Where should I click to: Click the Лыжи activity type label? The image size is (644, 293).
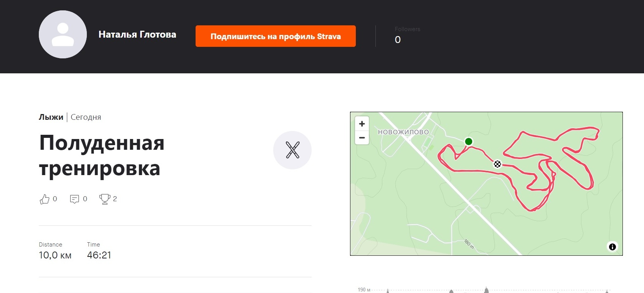coord(51,117)
